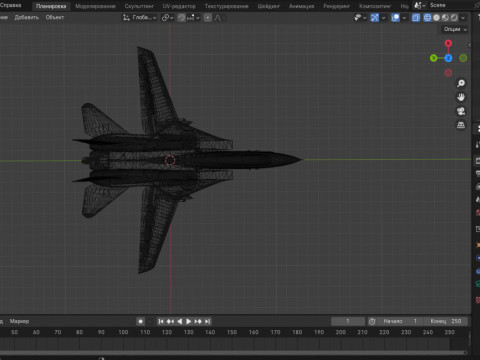Viewport: 480px width, 360px height.
Task: Expand the gizmo options dropdown arrow
Action: point(383,18)
